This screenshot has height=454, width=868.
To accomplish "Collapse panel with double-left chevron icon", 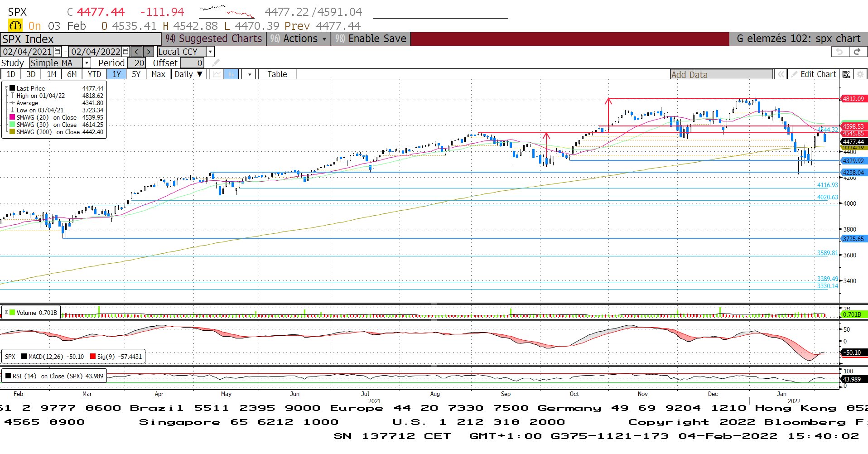I will click(x=781, y=74).
